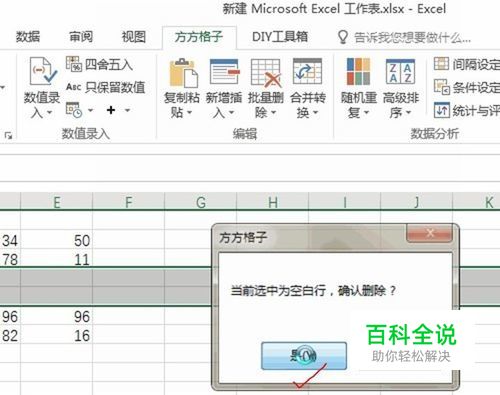
Task: Open the 复制粘贴 clipboard icon
Action: [183, 73]
